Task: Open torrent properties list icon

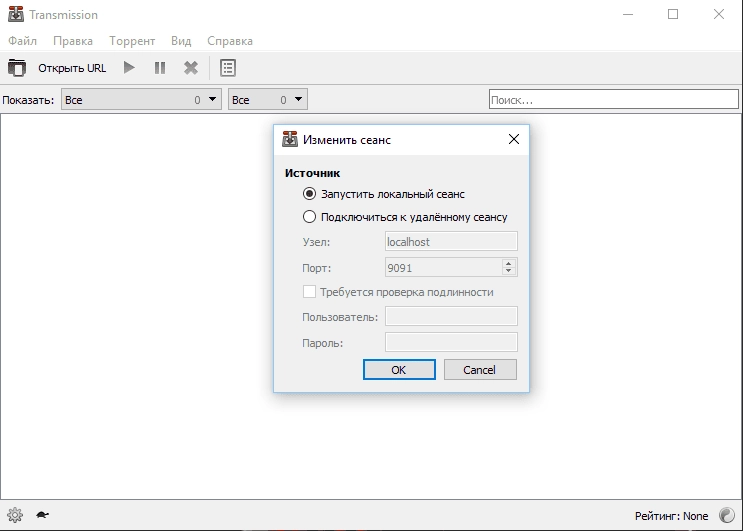Action: [228, 68]
